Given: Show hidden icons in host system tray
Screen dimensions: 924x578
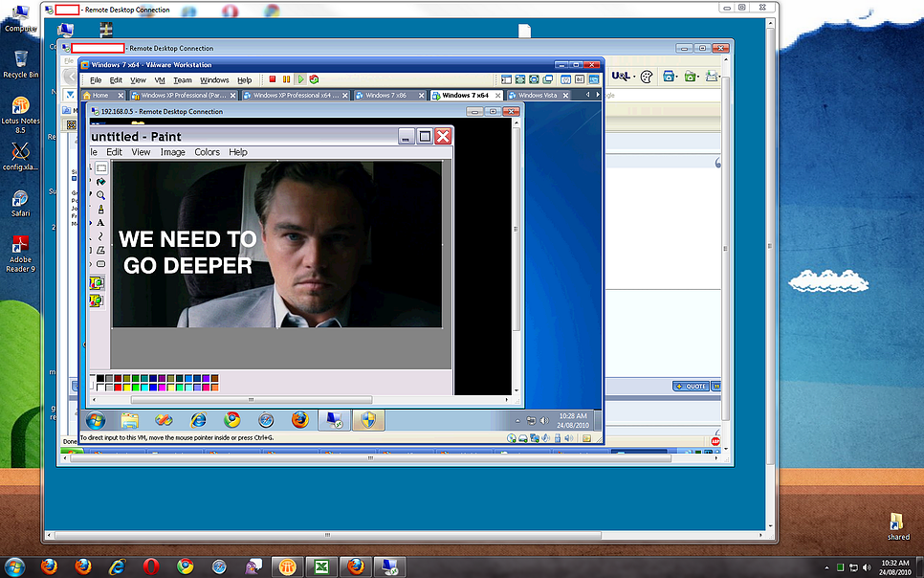Looking at the screenshot, I should (x=826, y=568).
